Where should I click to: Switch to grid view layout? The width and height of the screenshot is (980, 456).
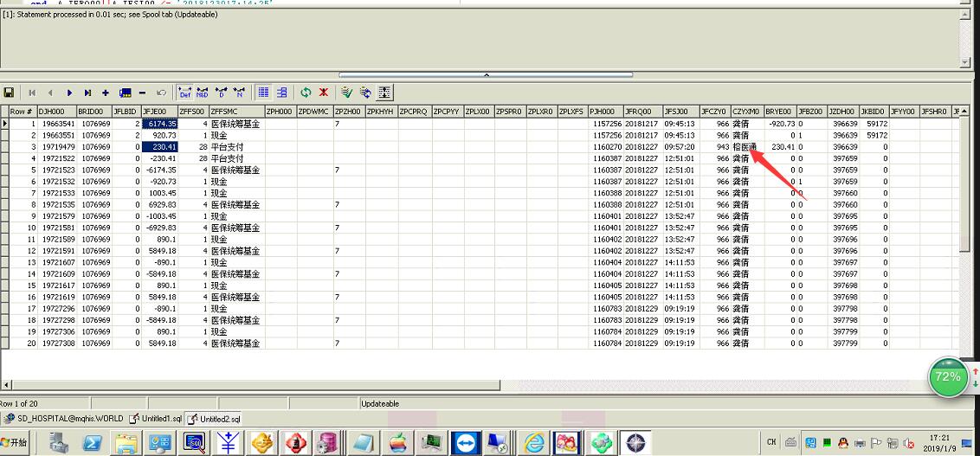tap(264, 93)
